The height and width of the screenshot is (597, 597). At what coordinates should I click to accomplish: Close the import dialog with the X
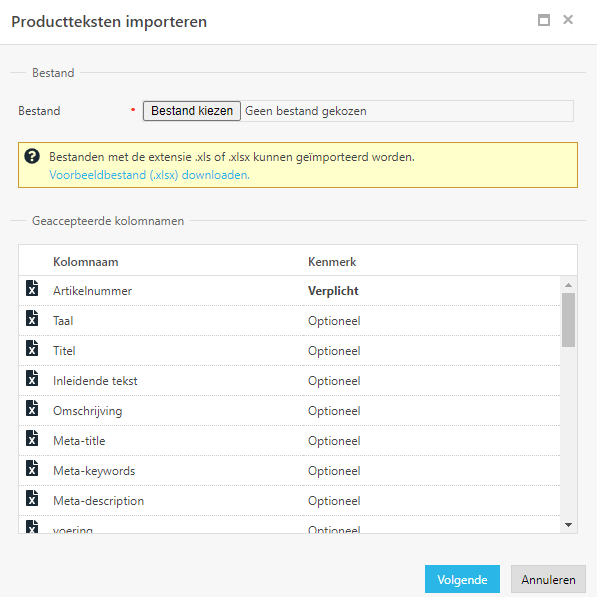(x=568, y=20)
